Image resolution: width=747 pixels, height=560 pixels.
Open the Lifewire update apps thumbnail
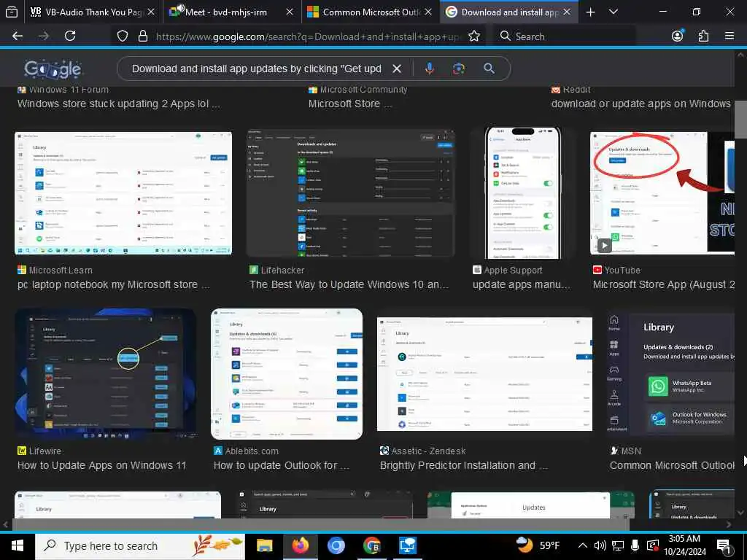105,374
